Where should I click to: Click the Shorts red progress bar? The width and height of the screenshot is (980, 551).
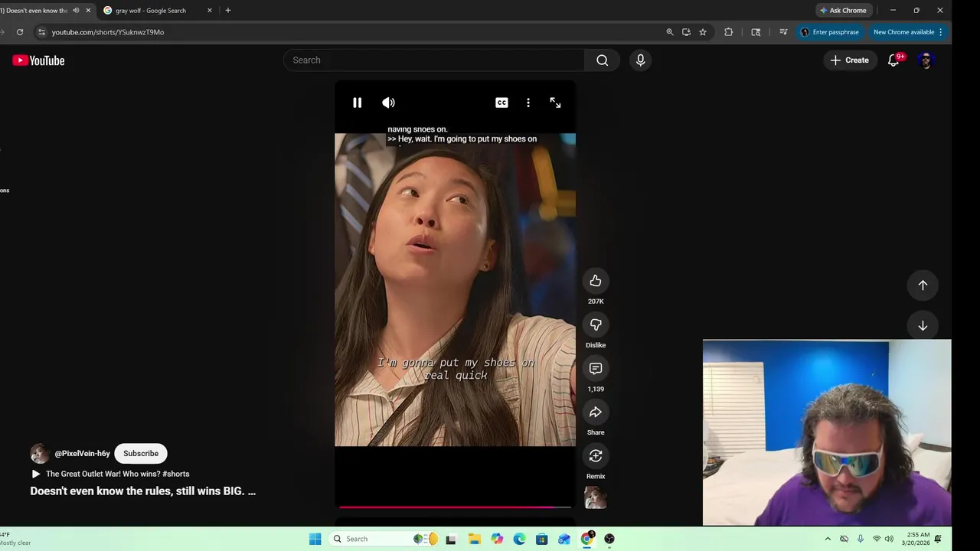[455, 507]
